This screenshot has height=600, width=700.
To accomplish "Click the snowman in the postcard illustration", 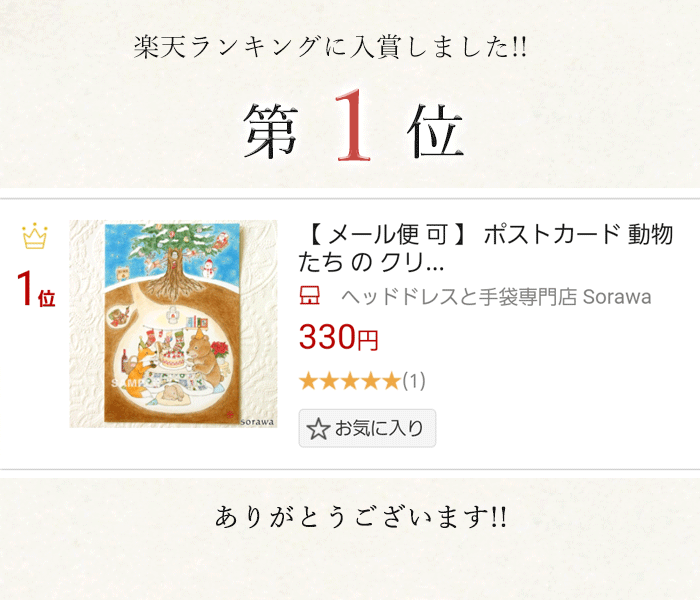I will point(209,270).
